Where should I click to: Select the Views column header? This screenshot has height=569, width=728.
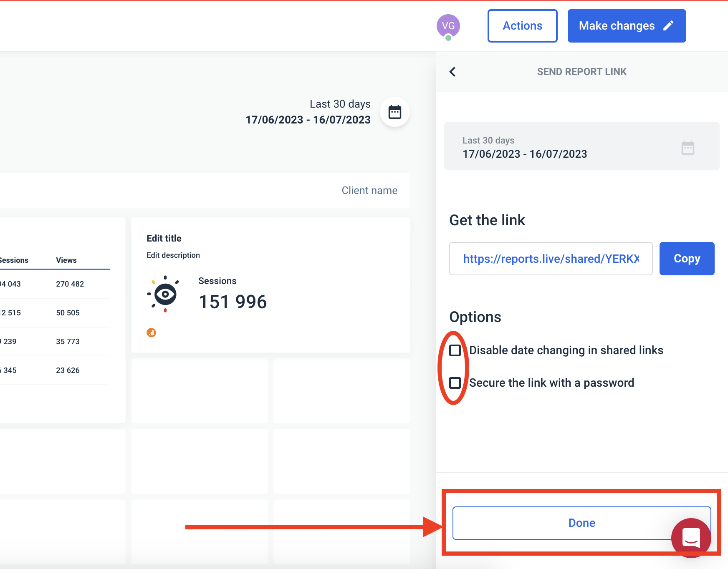[x=66, y=260]
